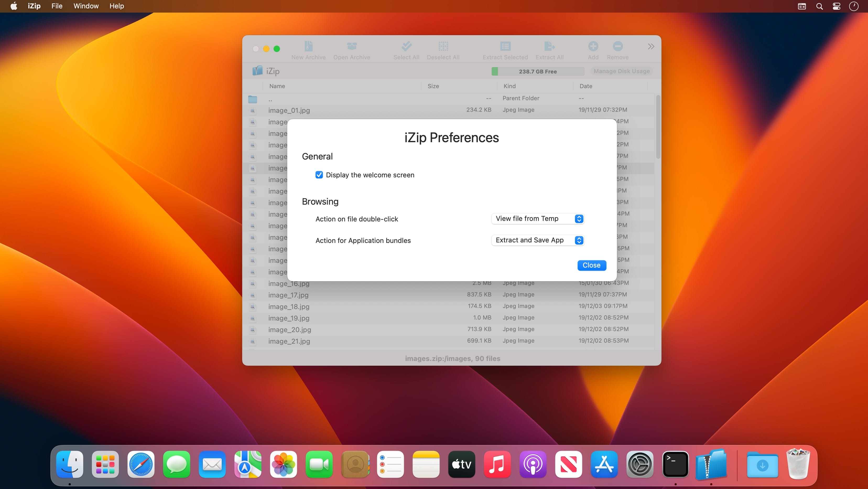Click the Open Archive toolbar icon

click(351, 46)
